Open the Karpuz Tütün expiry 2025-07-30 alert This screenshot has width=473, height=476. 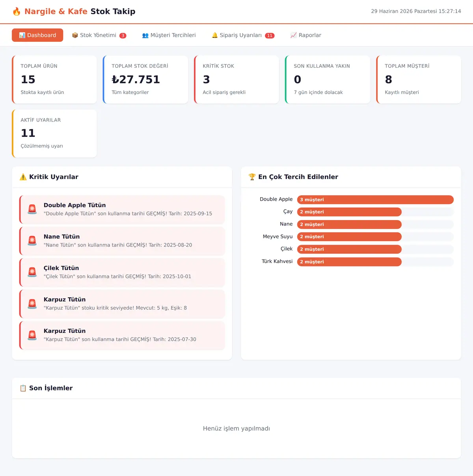point(122,335)
